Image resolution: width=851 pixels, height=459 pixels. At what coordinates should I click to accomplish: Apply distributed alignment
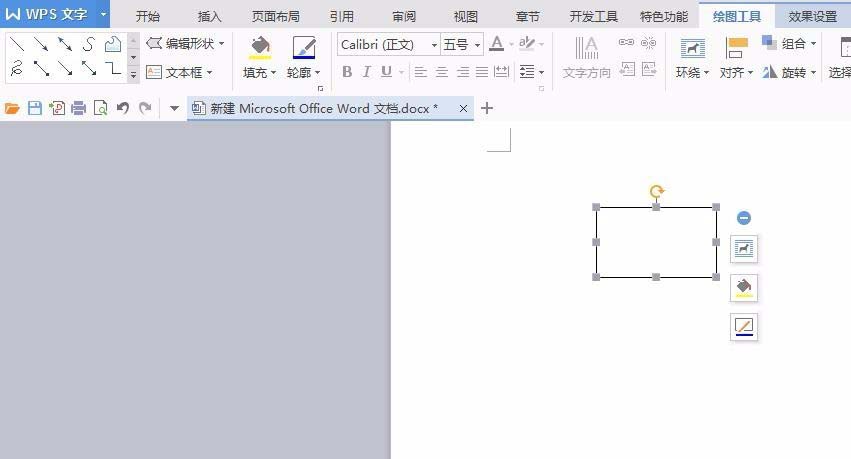click(x=502, y=72)
